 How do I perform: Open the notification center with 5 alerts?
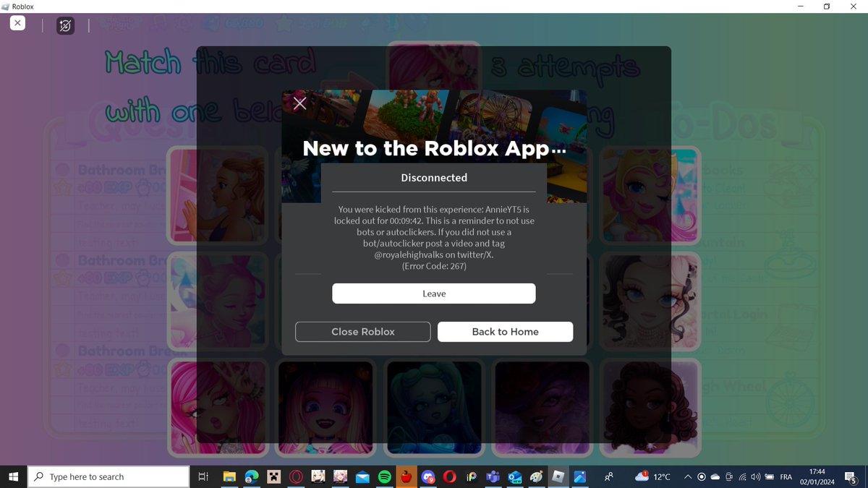coord(852,476)
